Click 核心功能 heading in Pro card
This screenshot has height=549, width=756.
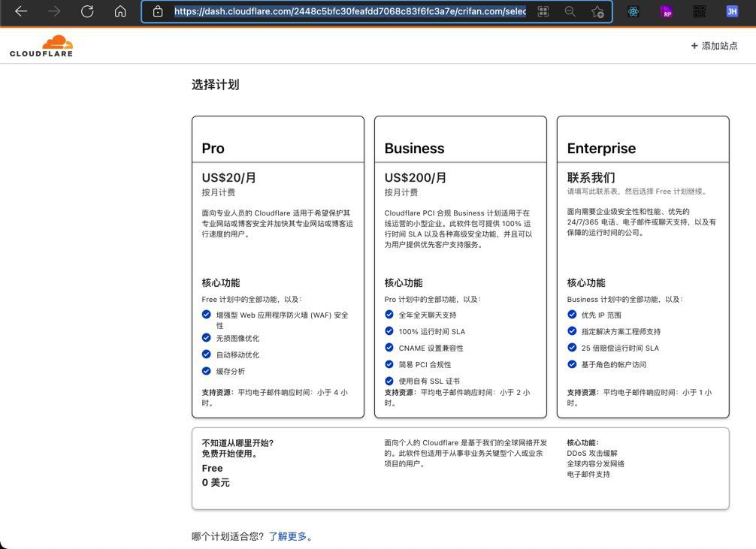click(221, 283)
